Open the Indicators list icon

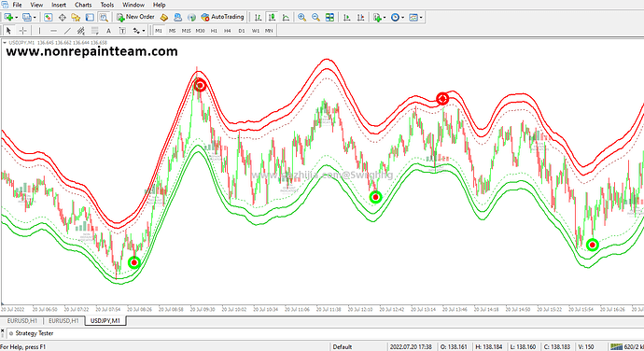click(377, 17)
